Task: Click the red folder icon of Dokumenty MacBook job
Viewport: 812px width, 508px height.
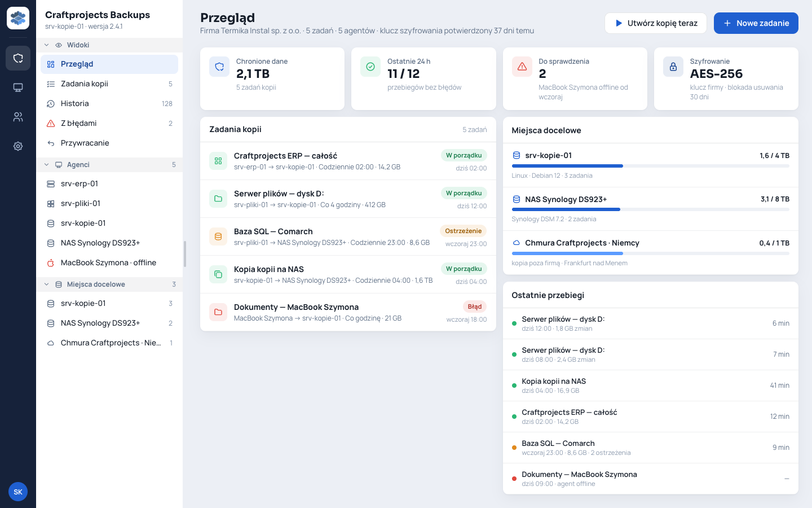Action: point(218,312)
